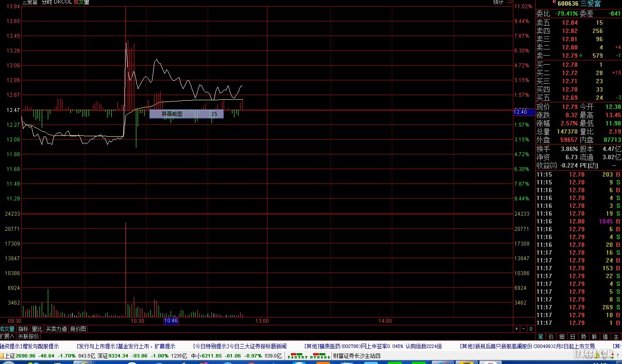Open the 今日三大证券报标题新闻 link
622x364 pixels.
257,346
